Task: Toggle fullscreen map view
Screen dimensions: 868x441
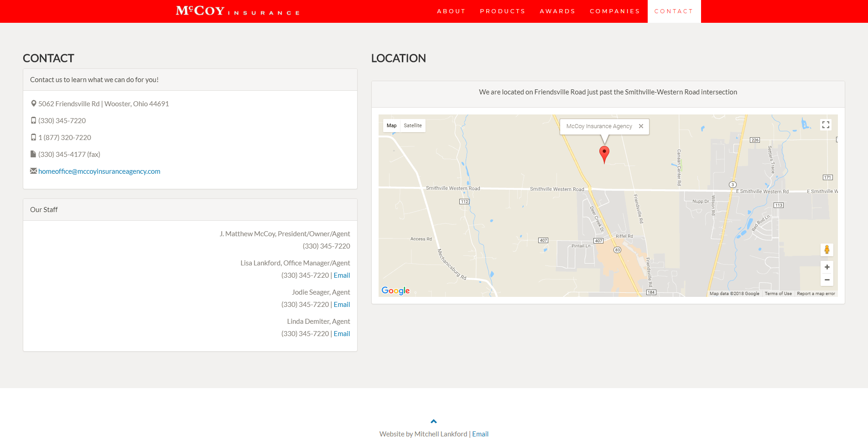Action: (826, 125)
